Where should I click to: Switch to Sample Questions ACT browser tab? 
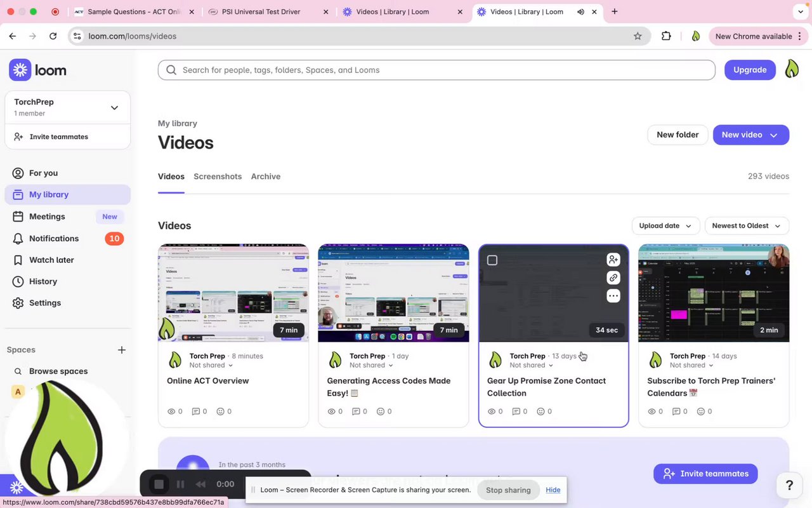134,11
